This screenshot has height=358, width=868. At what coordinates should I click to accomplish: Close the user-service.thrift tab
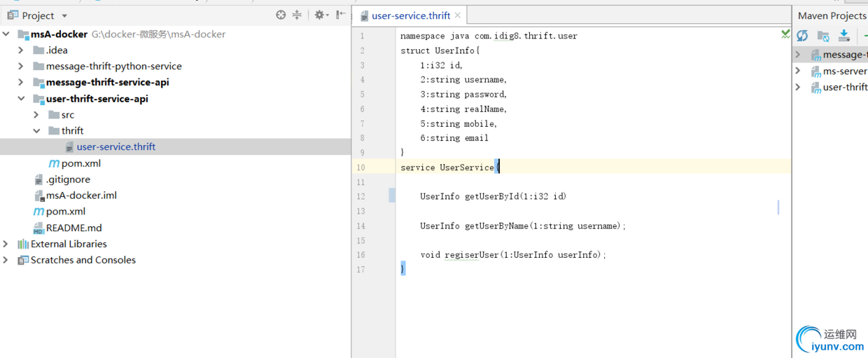point(458,15)
